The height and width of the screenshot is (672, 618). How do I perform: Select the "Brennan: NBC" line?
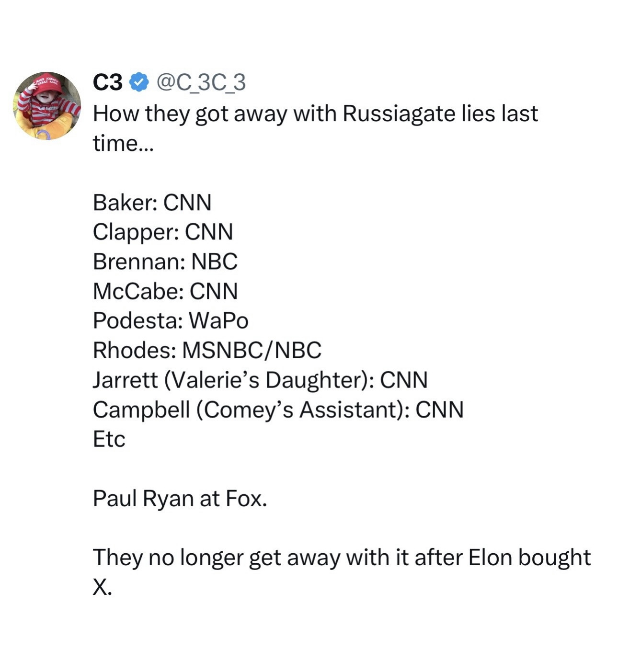(165, 262)
